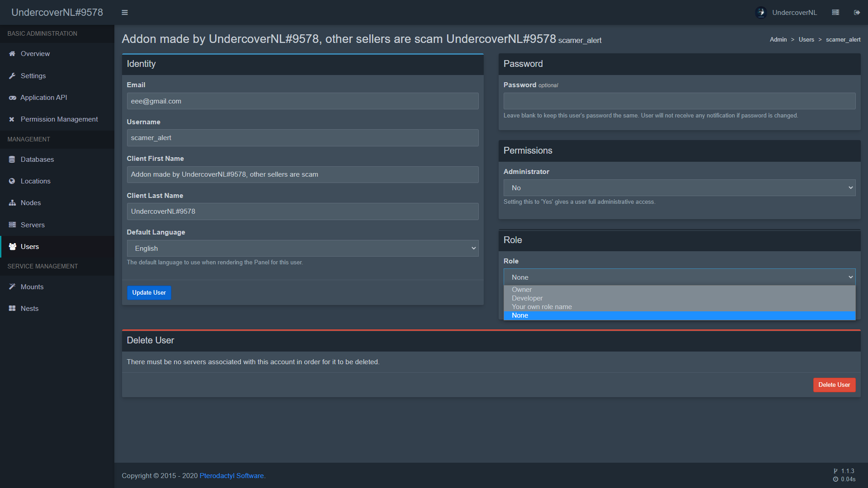Image resolution: width=868 pixels, height=488 pixels.
Task: Click the Delete User section heading
Action: point(151,341)
